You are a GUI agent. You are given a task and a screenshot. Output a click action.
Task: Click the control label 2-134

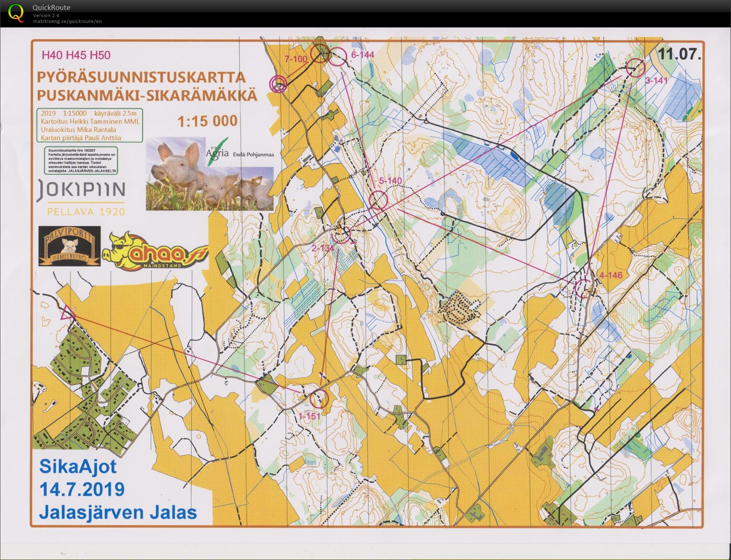point(323,248)
